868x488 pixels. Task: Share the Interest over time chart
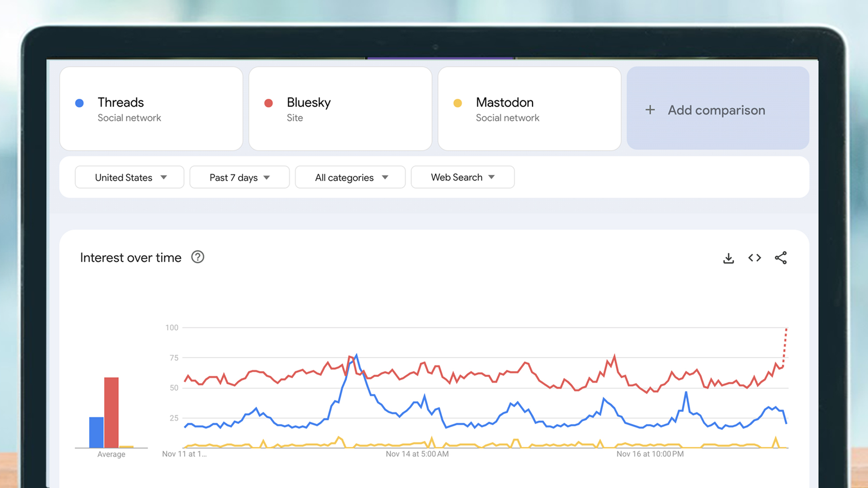pyautogui.click(x=781, y=258)
